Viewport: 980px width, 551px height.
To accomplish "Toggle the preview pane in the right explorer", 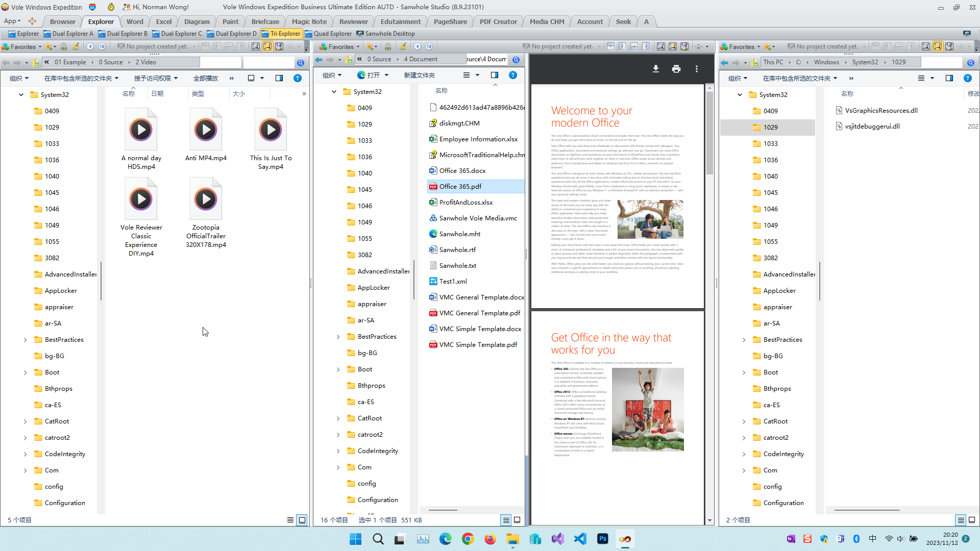I will click(949, 78).
